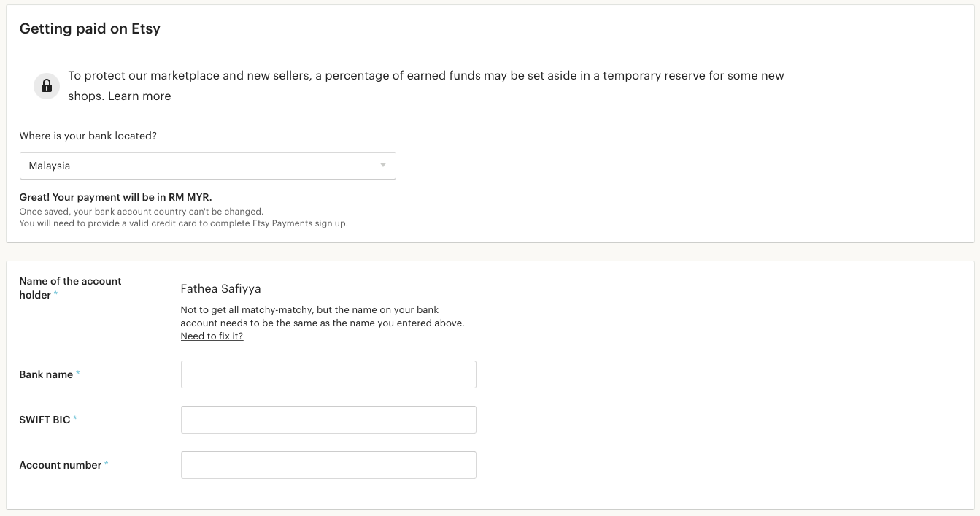The image size is (980, 516).
Task: Click the 'Not to get all matchy-matchy' helper text
Action: pyautogui.click(x=323, y=316)
